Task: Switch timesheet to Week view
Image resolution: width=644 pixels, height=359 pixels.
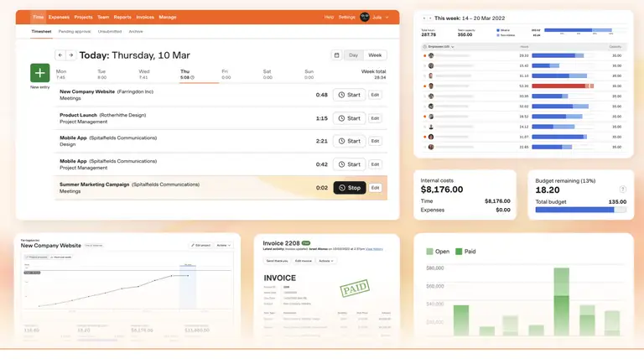Action: [x=375, y=55]
